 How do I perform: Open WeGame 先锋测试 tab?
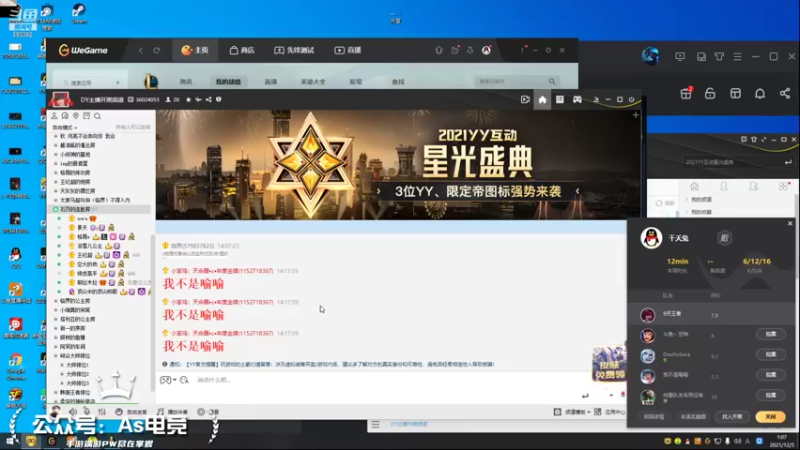point(294,50)
